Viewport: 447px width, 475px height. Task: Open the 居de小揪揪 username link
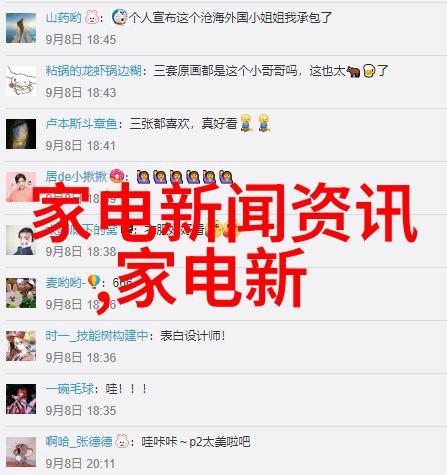[76, 176]
